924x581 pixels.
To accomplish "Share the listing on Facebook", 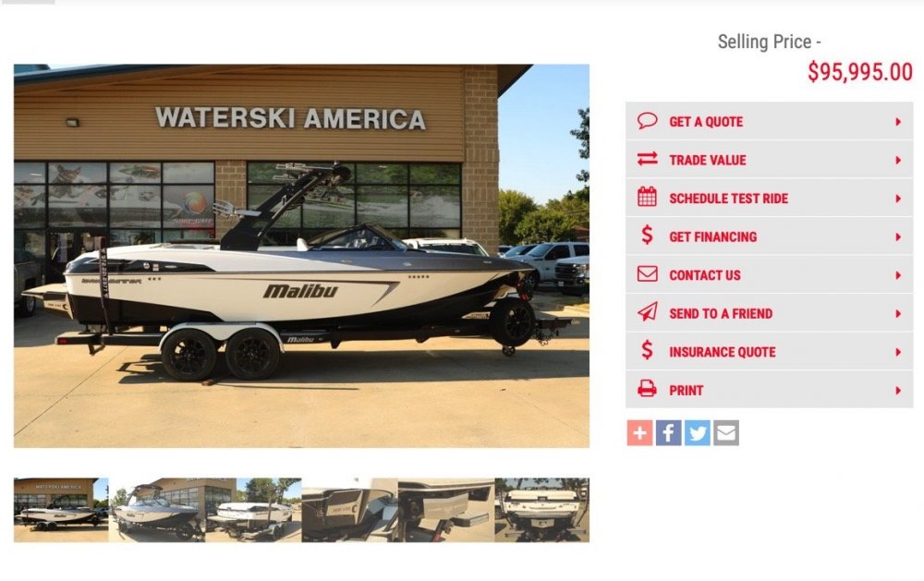I will [x=669, y=433].
